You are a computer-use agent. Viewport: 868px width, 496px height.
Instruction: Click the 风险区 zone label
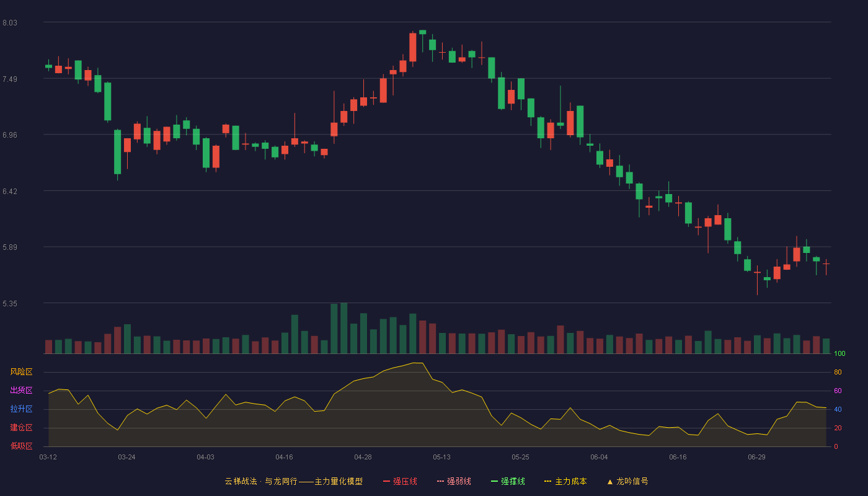click(21, 372)
